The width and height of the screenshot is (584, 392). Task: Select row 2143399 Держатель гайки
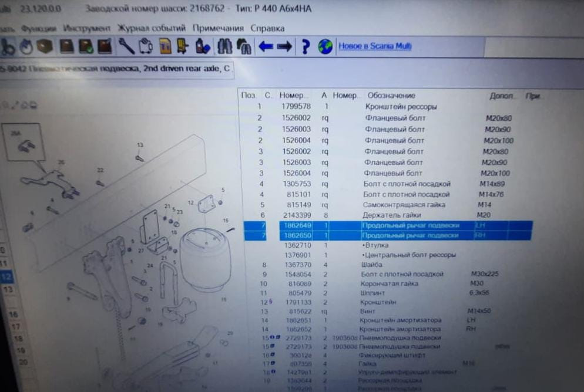388,215
